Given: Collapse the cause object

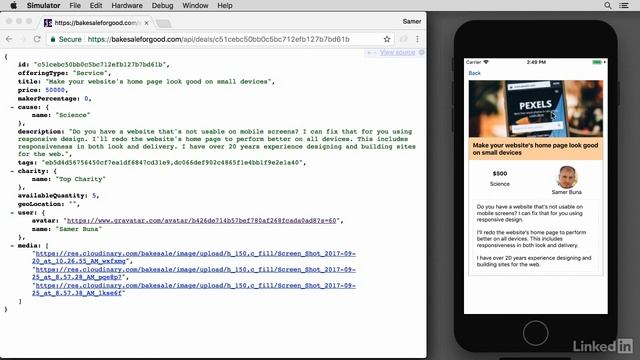Looking at the screenshot, I should coord(12,107).
